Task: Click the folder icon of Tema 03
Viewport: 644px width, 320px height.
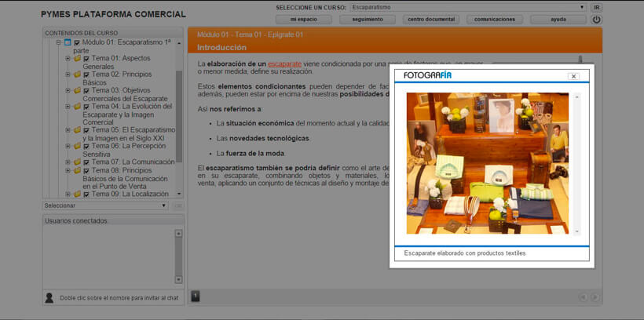Action: (x=77, y=90)
